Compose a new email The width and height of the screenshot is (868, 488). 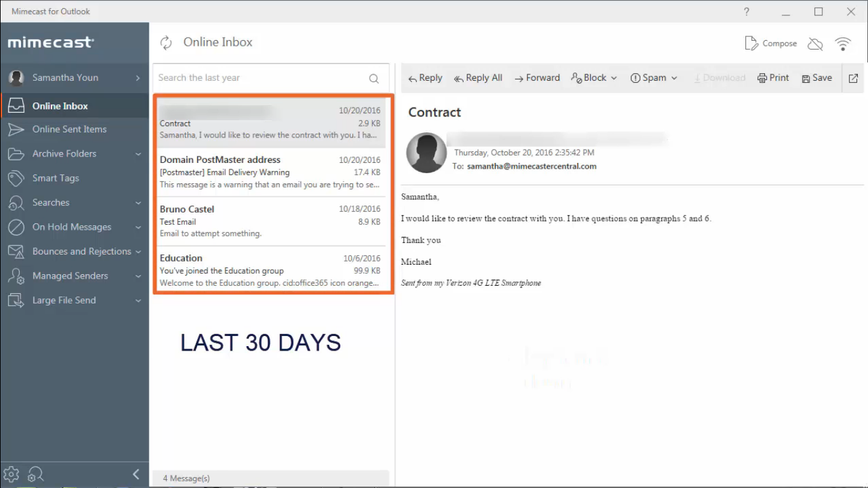(771, 43)
